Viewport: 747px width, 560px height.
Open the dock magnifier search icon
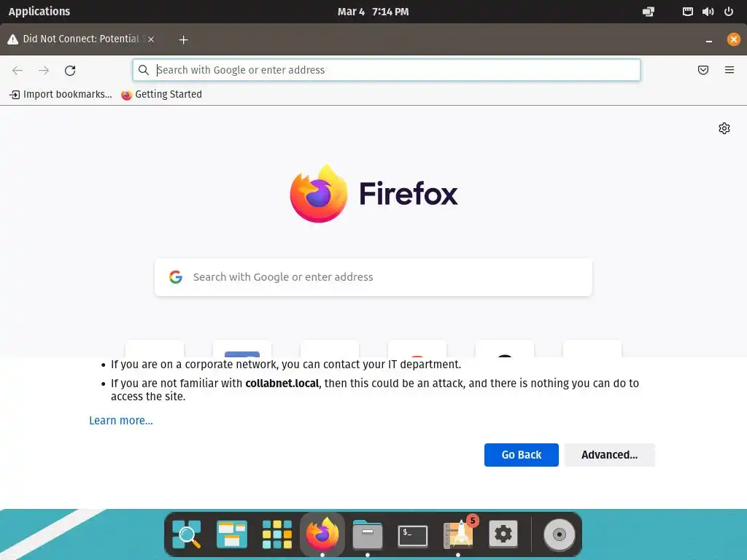(187, 534)
